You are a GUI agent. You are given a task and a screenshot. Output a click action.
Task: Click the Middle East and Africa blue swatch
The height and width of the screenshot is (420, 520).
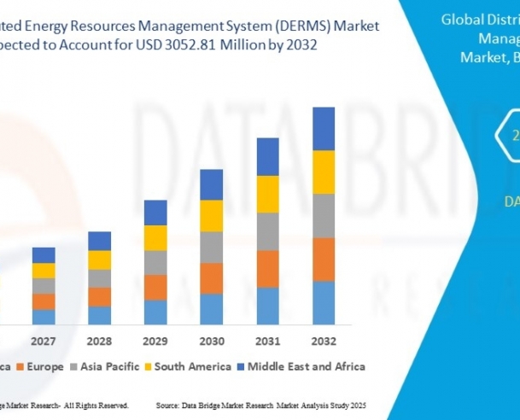coord(241,367)
